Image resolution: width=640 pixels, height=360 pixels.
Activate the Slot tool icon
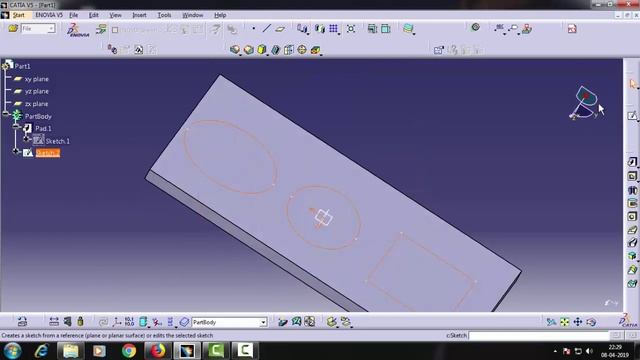click(632, 243)
